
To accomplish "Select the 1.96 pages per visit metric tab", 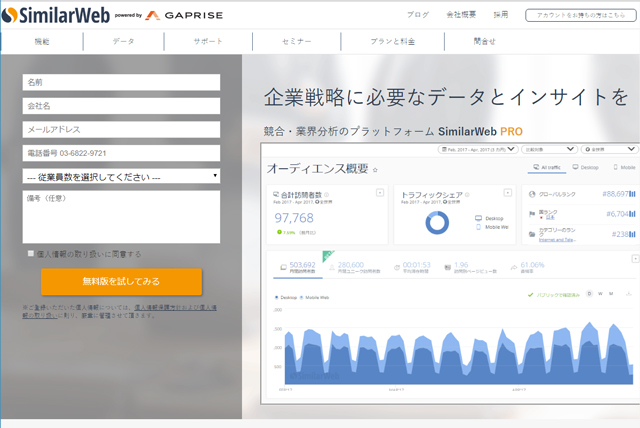I will pos(471,267).
